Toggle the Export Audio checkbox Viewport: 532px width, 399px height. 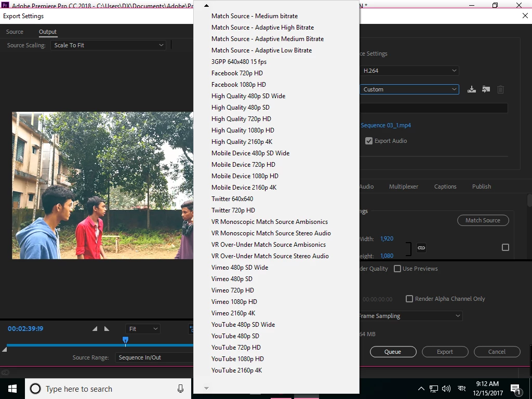point(369,141)
